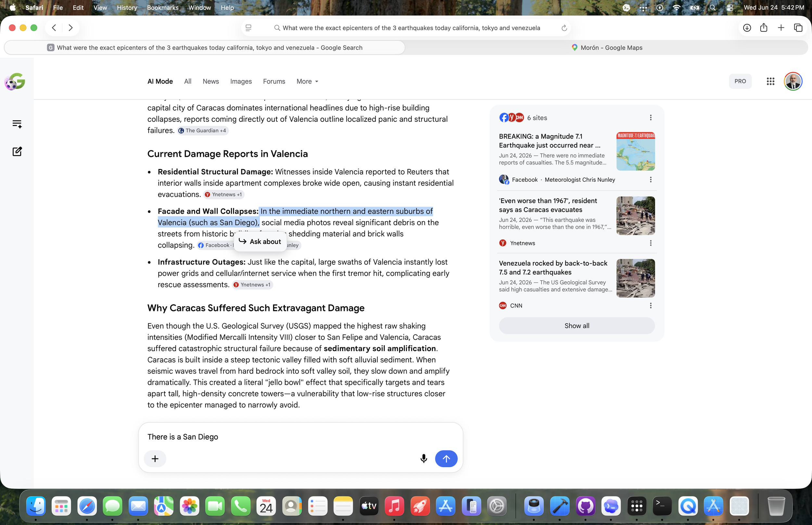Switch to the All results tab

click(x=188, y=82)
